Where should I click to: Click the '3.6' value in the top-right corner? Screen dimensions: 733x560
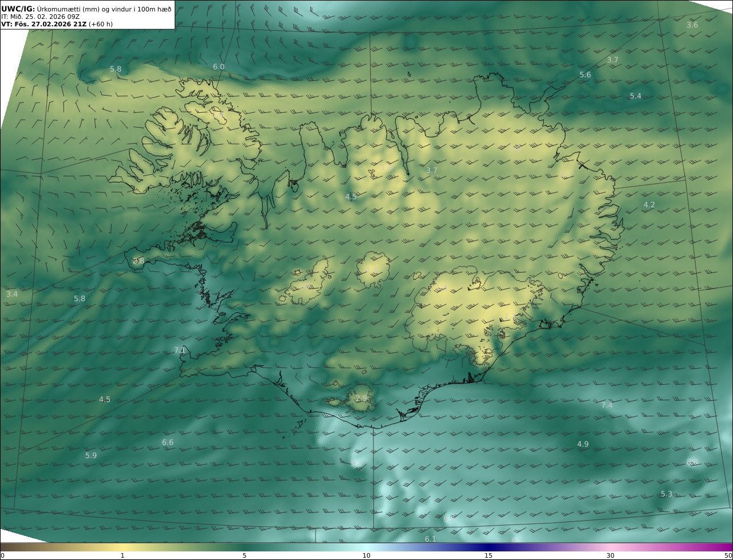coord(692,25)
